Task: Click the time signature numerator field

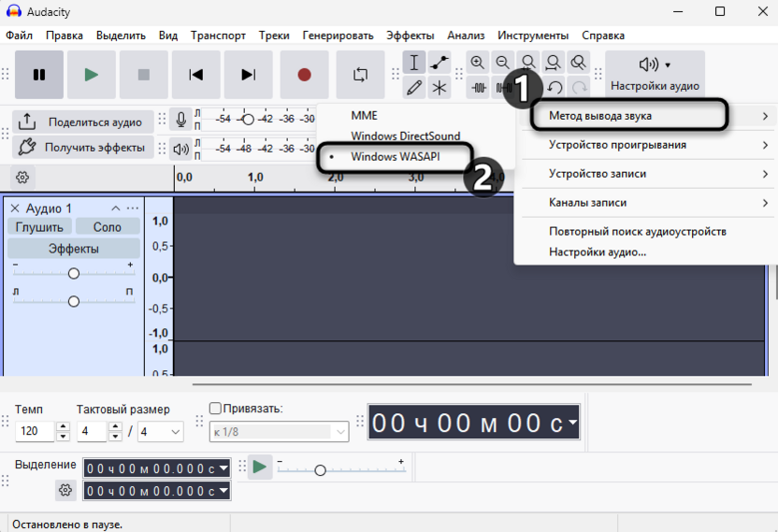Action: pyautogui.click(x=92, y=431)
